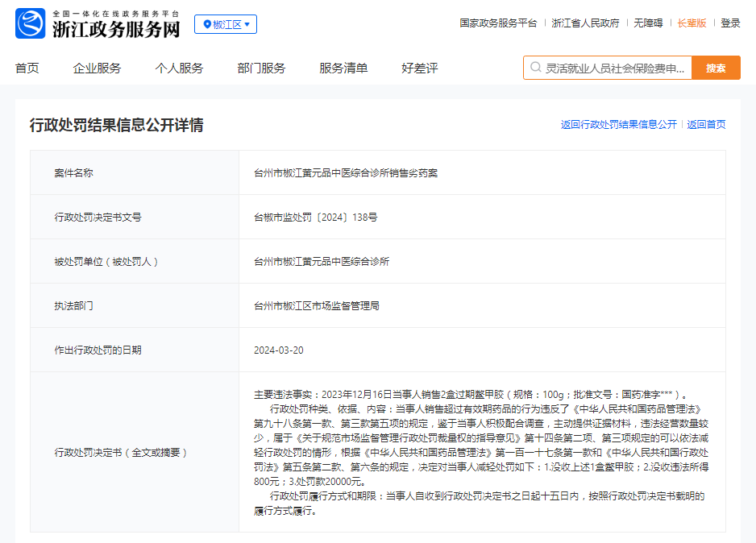
Task: Click the 行政处罚决定书文号 label cell
Action: coord(135,217)
